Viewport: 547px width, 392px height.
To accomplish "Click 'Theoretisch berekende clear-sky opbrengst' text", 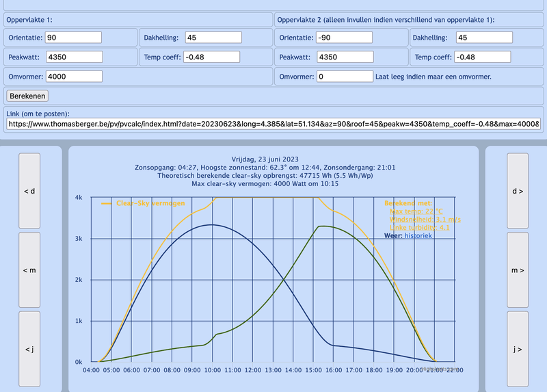I will [265, 176].
